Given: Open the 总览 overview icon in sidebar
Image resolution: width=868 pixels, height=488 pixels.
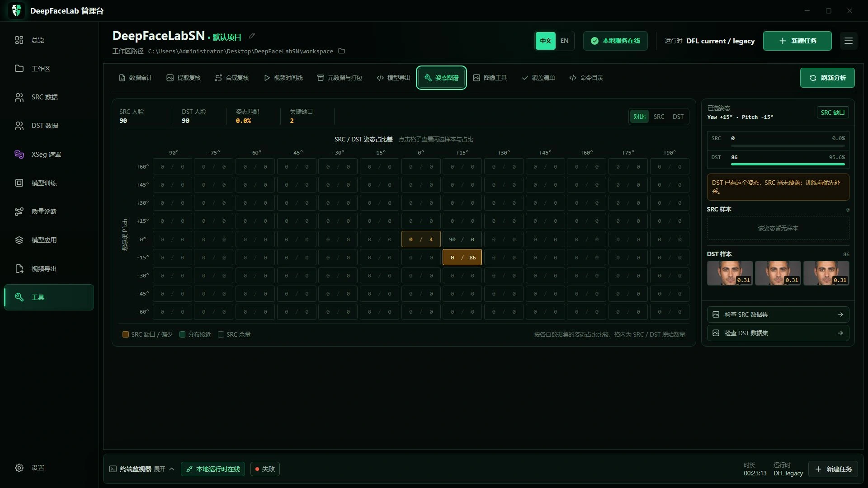Looking at the screenshot, I should 19,40.
